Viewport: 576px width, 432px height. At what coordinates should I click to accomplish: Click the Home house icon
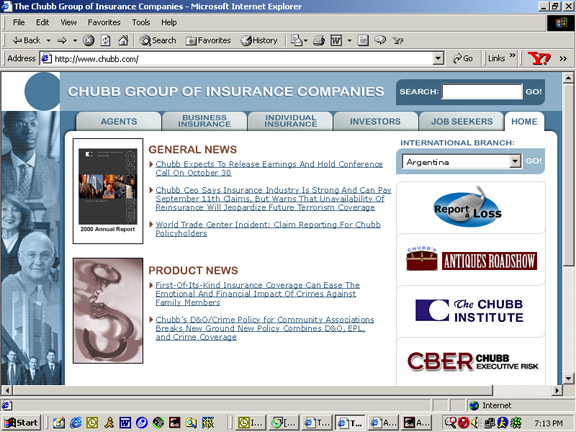123,40
